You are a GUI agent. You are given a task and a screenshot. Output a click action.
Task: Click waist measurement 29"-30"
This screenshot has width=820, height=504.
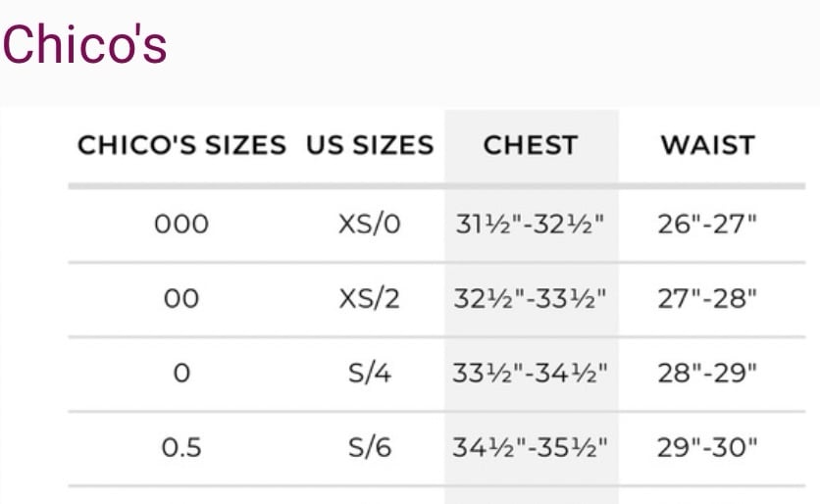(707, 447)
